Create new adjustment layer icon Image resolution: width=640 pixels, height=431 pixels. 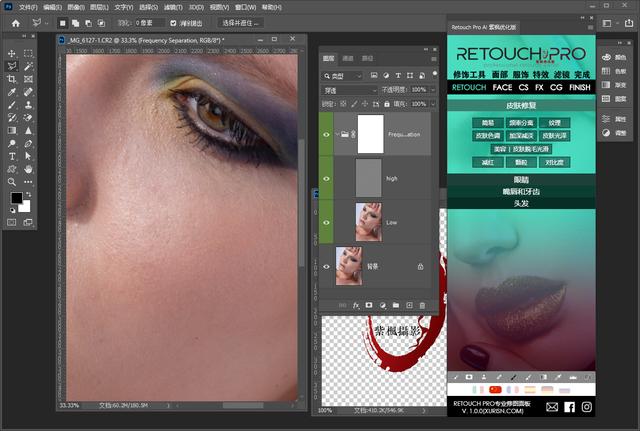[x=382, y=305]
